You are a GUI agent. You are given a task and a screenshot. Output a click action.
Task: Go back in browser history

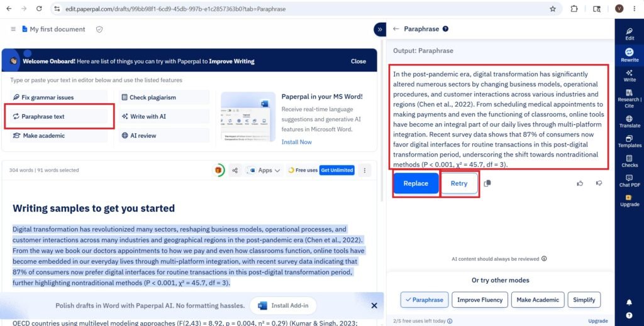click(x=9, y=9)
